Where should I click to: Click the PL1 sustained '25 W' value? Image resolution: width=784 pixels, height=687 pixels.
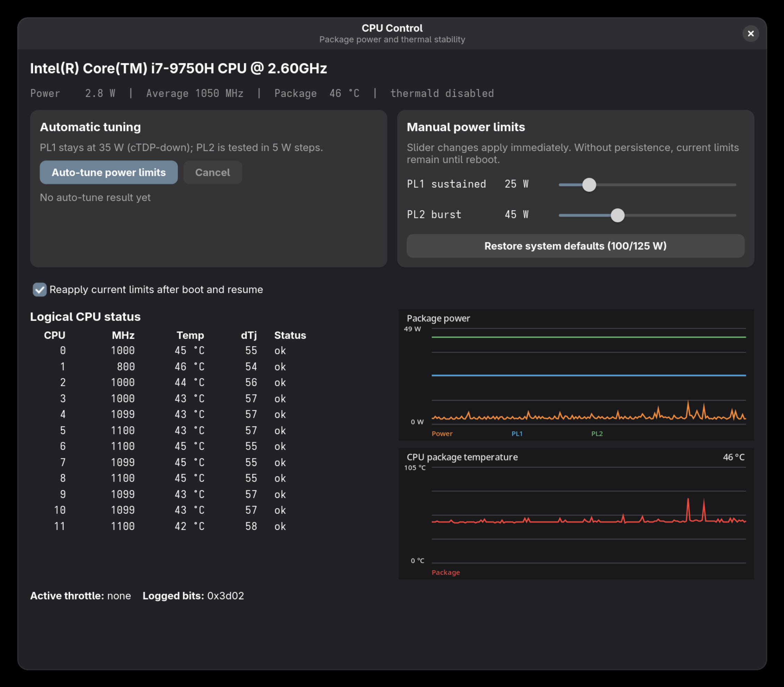tap(517, 184)
